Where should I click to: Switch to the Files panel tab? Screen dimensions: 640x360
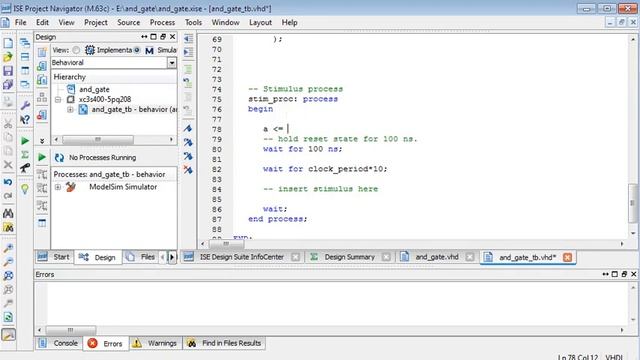coord(141,257)
